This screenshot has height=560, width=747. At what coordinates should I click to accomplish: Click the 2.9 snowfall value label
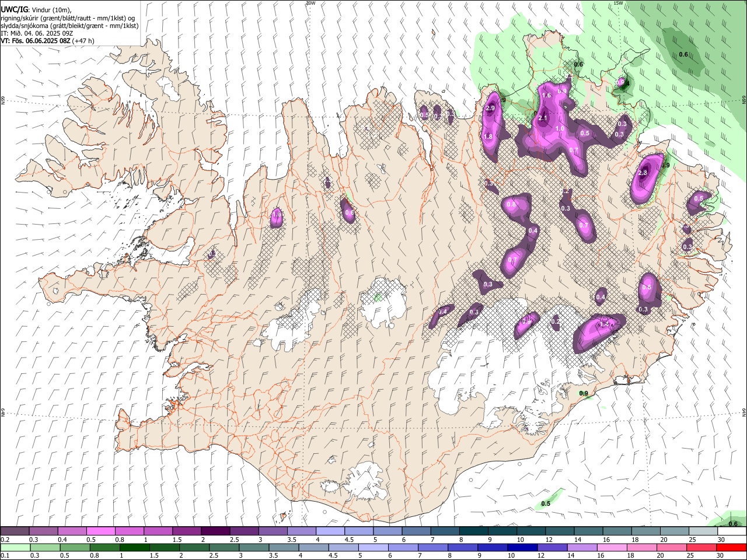(x=490, y=108)
